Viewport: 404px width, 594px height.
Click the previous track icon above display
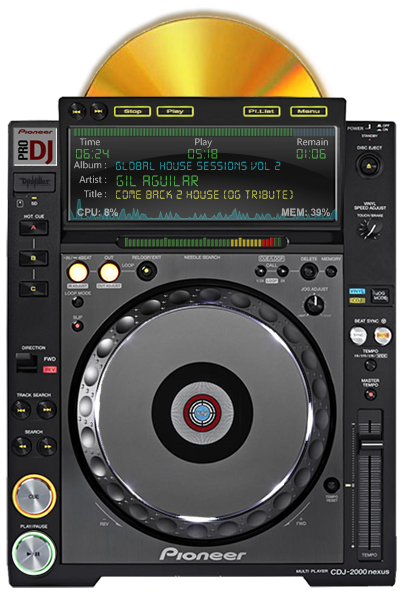(77, 111)
